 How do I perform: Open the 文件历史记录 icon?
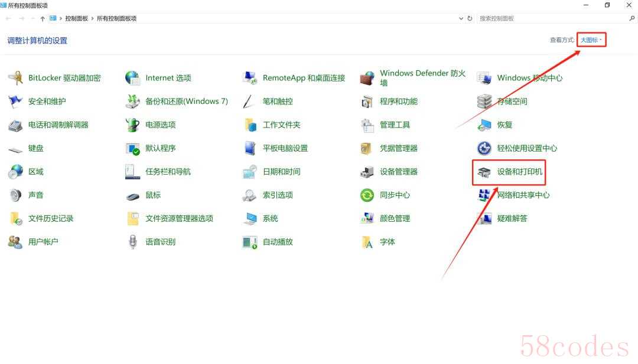(15, 219)
